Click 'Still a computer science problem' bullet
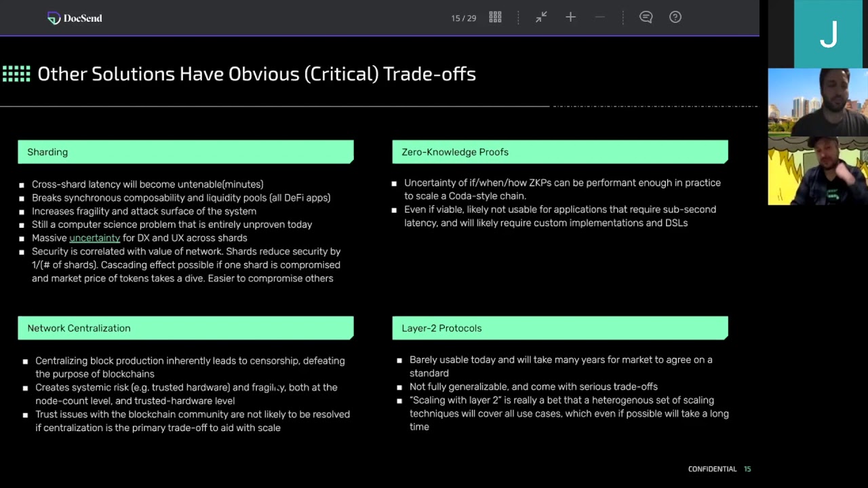Screen dimensions: 868x488 coord(172,224)
